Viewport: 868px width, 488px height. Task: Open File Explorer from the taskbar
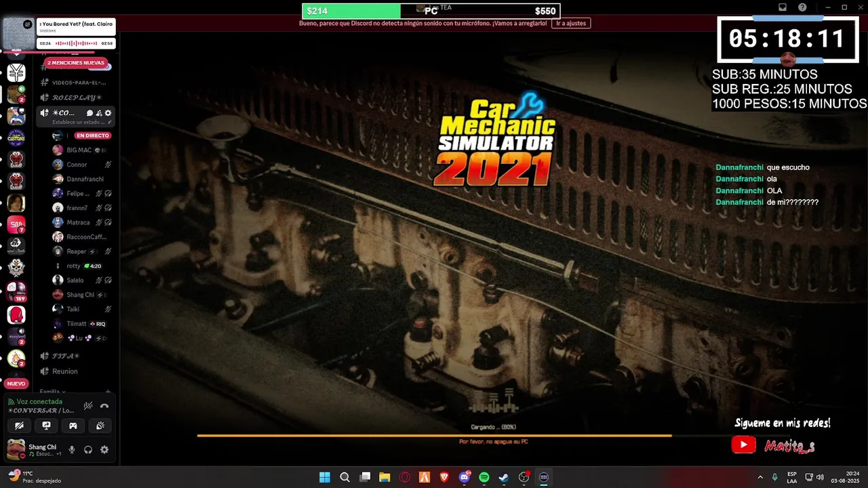point(384,477)
